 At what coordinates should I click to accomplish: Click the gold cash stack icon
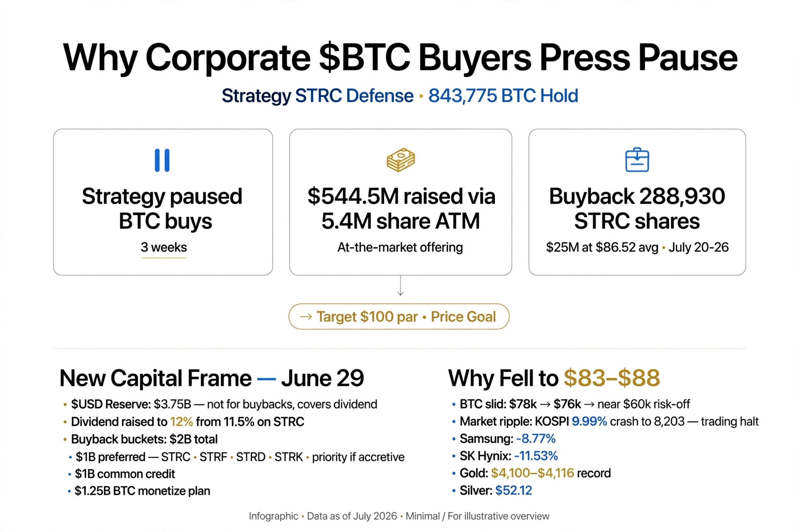[401, 160]
